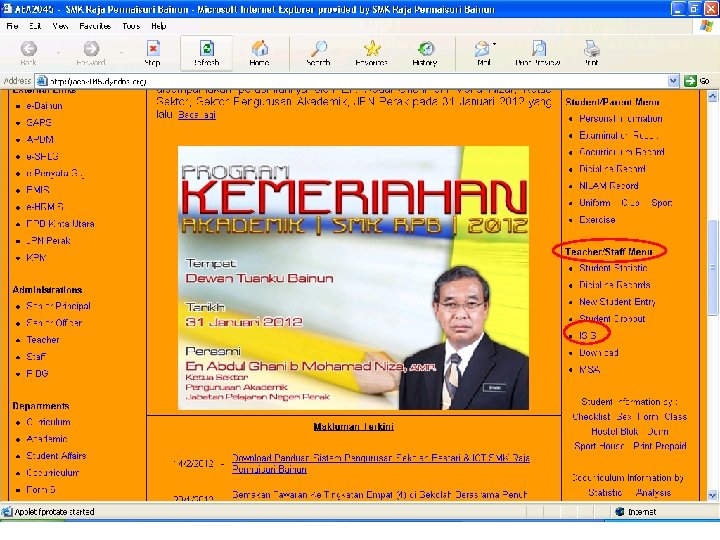
Task: Open the Favorites star icon
Action: click(371, 48)
